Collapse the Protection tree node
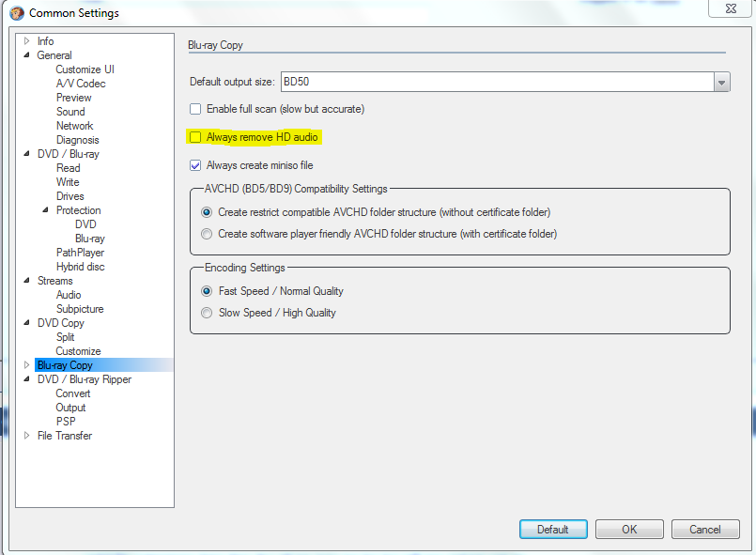 click(45, 210)
